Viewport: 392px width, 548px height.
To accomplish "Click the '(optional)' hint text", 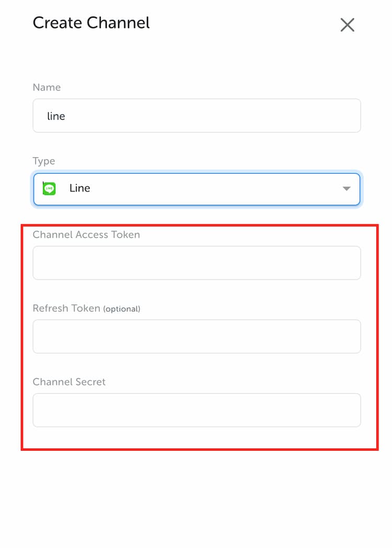I will coord(122,309).
